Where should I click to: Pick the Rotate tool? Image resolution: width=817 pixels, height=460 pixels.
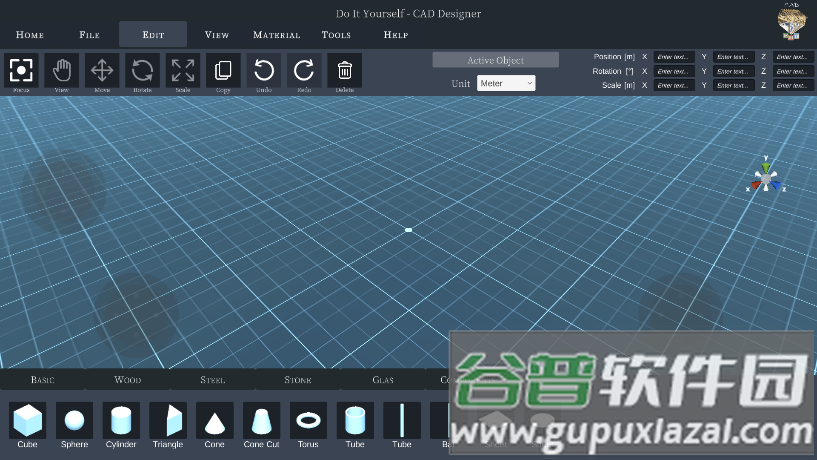tap(143, 70)
